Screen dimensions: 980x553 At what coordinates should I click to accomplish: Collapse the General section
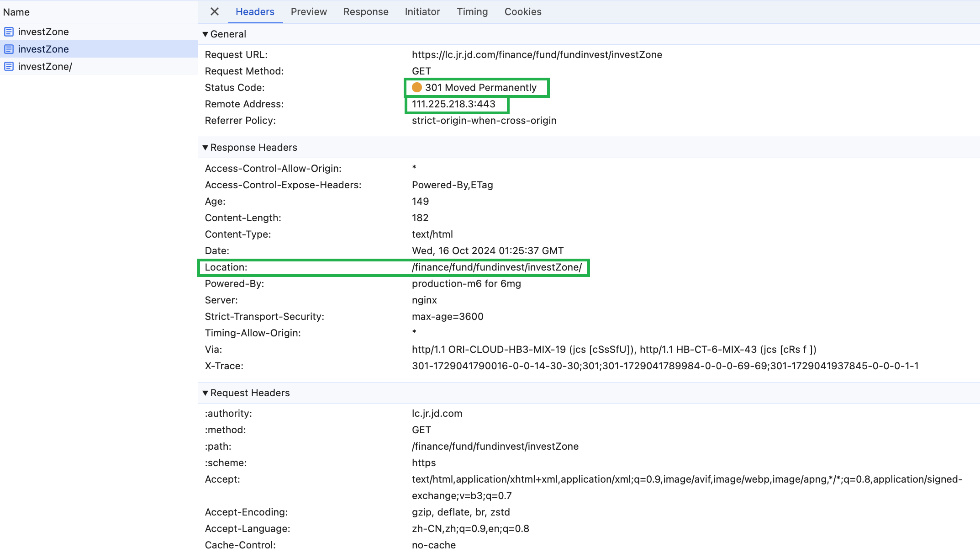pyautogui.click(x=205, y=34)
